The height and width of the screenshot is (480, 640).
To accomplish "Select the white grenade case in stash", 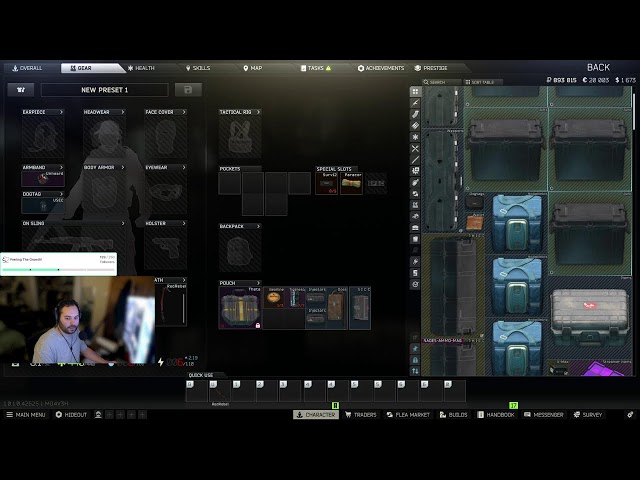I will pyautogui.click(x=589, y=318).
